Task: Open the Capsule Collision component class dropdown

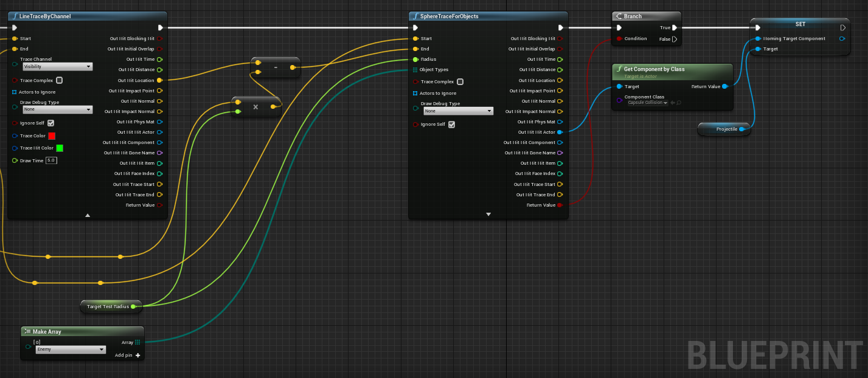Action: 647,103
